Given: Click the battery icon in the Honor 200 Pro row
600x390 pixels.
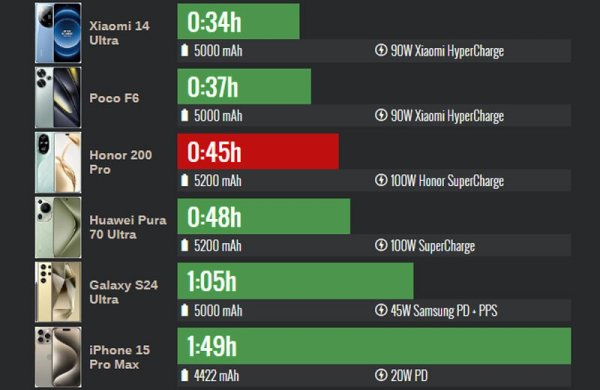Looking at the screenshot, I should point(185,180).
